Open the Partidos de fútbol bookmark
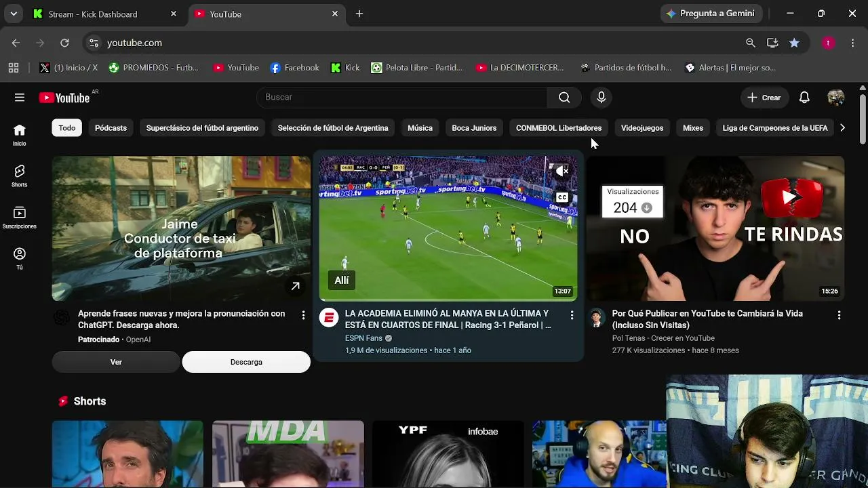Screen dimensions: 868x488 pyautogui.click(x=626, y=68)
